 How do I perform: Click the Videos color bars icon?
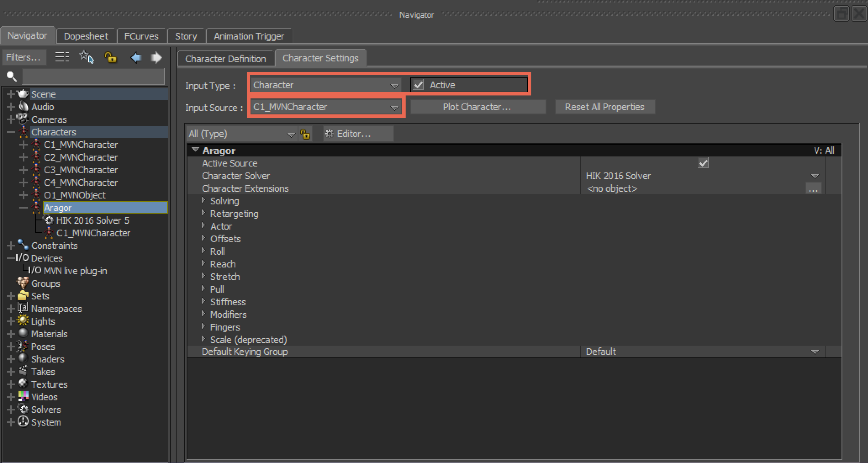coord(24,397)
